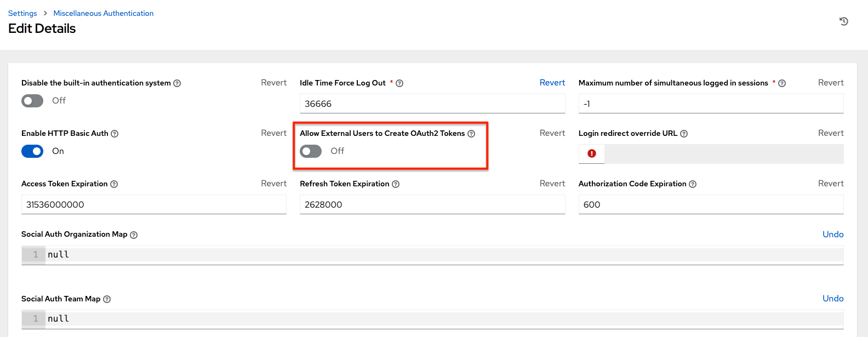Open Miscellaneous Authentication breadcrumb link
The width and height of the screenshot is (868, 337).
(x=104, y=13)
